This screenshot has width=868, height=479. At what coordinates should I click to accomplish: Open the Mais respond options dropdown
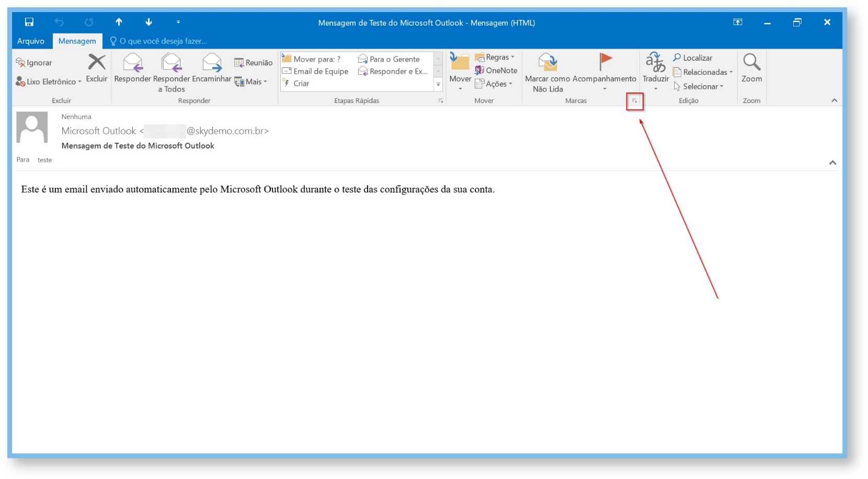coord(251,82)
